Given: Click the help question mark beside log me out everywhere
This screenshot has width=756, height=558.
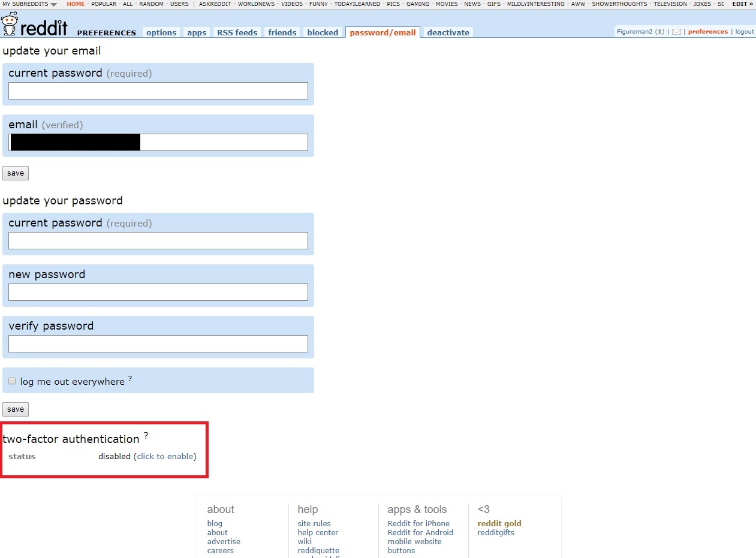Looking at the screenshot, I should pos(130,378).
